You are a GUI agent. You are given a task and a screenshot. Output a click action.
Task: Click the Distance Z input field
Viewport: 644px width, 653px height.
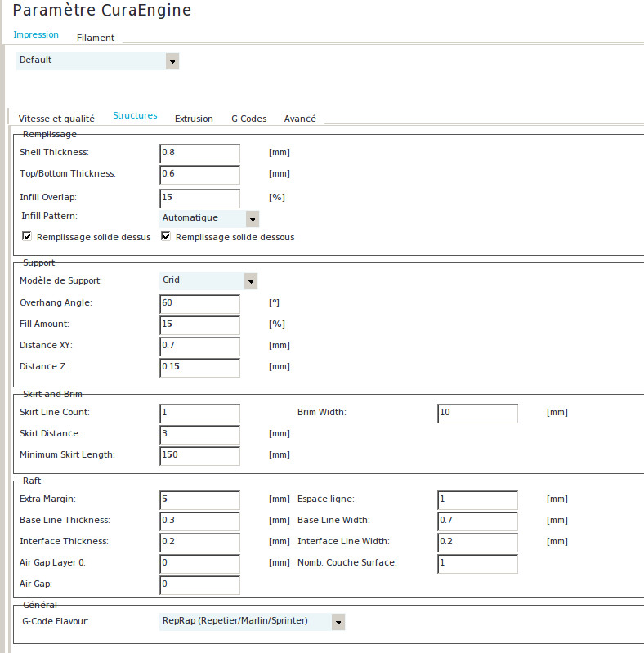point(200,367)
